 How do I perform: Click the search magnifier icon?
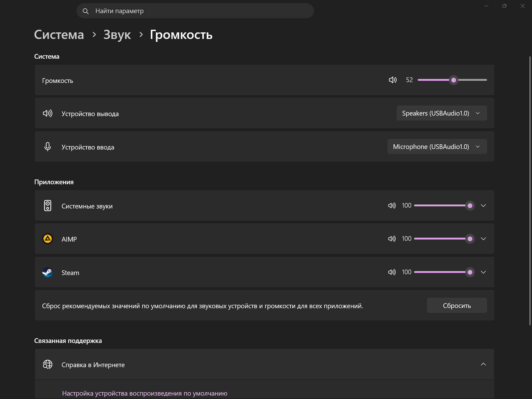tap(86, 11)
